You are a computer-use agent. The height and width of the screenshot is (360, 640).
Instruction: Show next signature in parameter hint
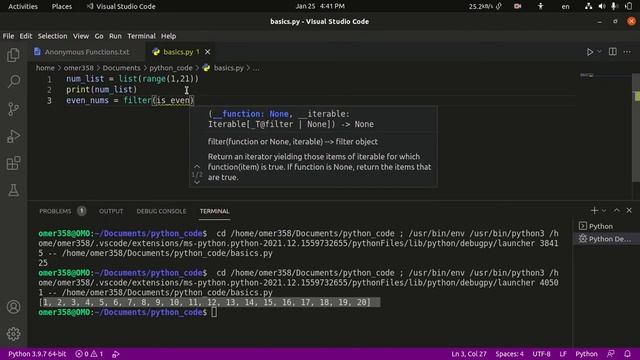point(197,182)
